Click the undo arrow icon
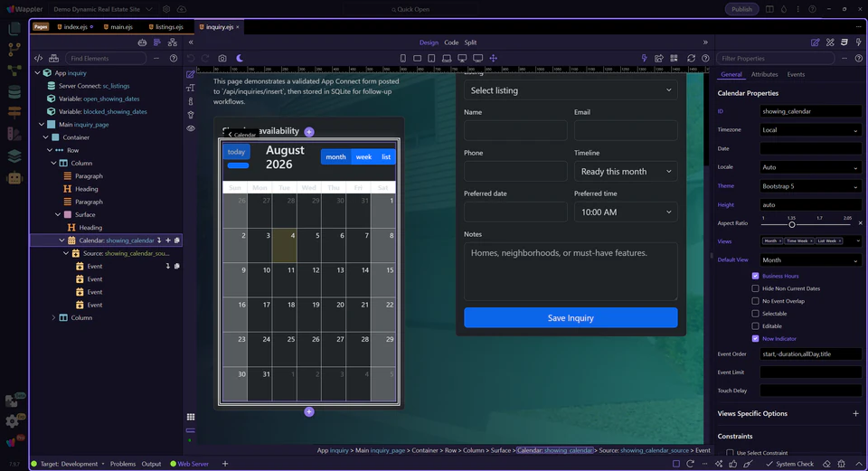868x471 pixels. (x=191, y=58)
